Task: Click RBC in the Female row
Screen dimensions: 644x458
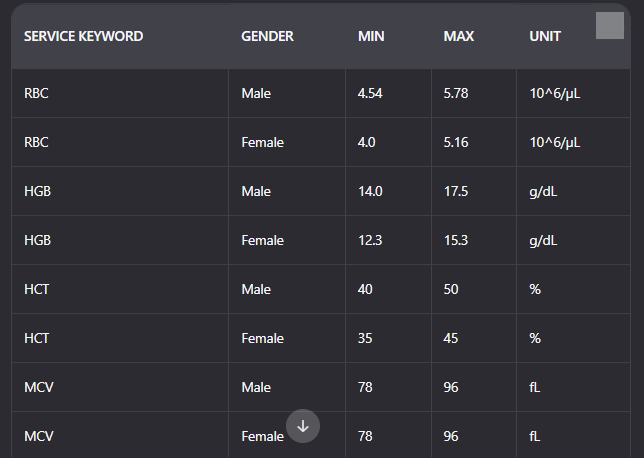Action: (x=36, y=142)
